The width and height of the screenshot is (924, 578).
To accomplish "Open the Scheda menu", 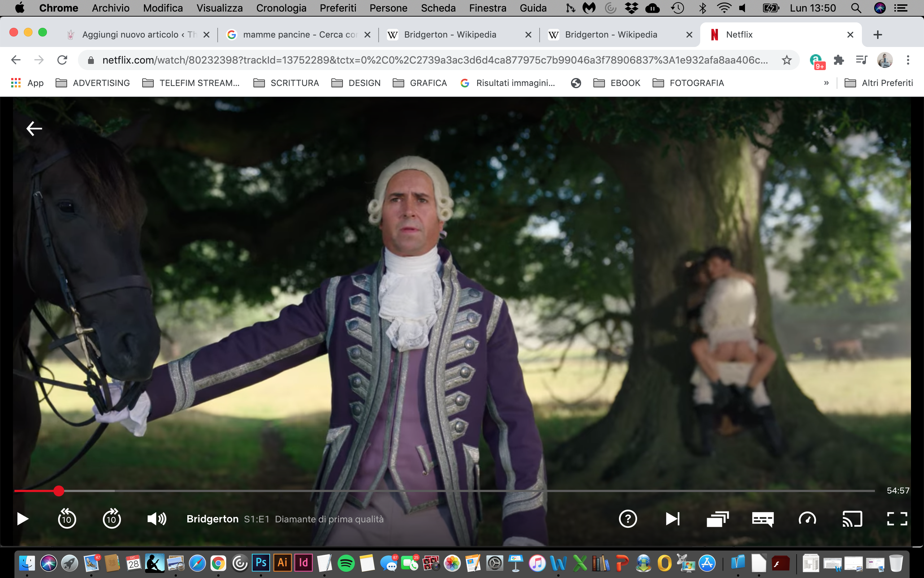I will (438, 8).
